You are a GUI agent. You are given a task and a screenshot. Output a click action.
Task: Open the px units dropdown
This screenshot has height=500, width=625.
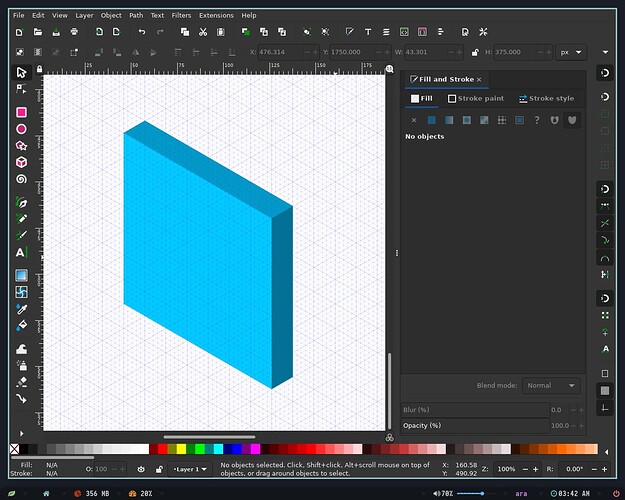[x=571, y=52]
